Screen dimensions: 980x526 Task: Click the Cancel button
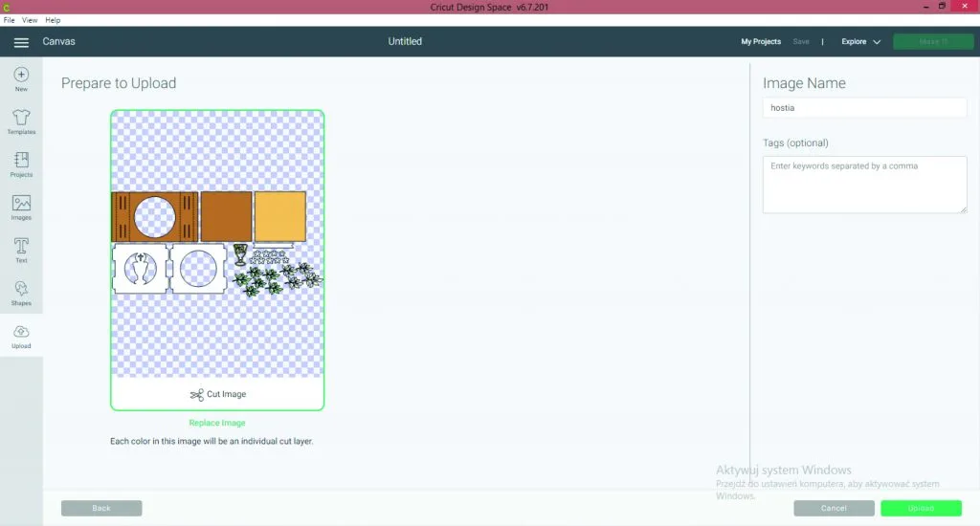point(834,509)
